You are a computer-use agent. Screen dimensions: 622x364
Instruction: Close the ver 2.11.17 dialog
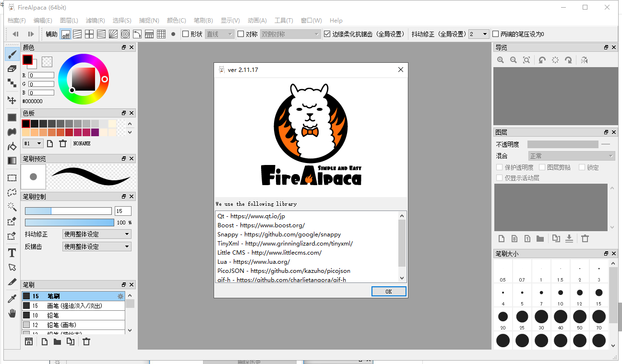point(401,70)
